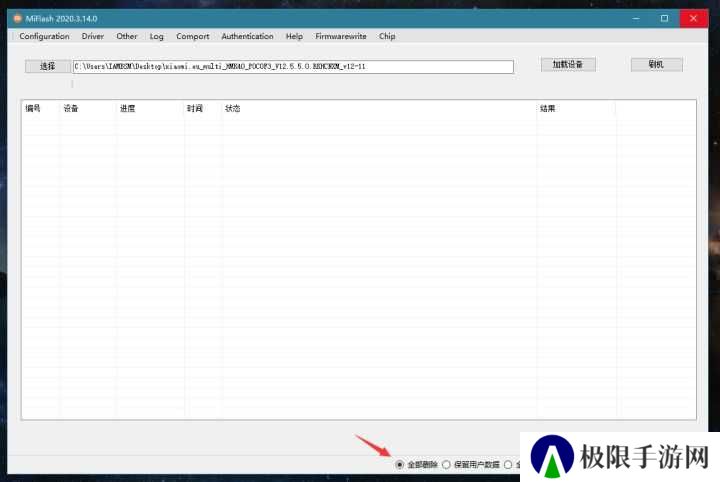Click the 加载设备 (load device) button
The width and height of the screenshot is (720, 482).
pos(568,64)
